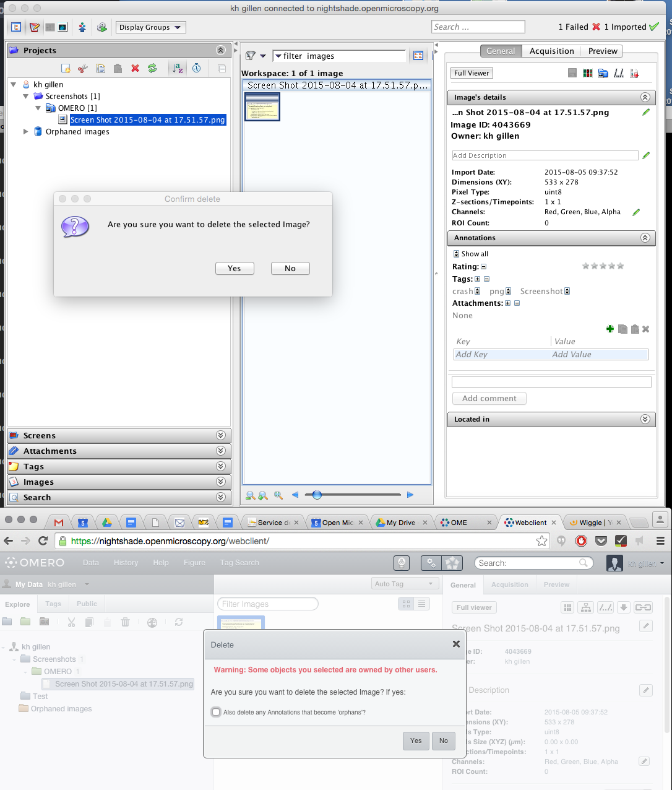This screenshot has width=672, height=790.
Task: Check 'Also delete any Annotations' orphans checkbox
Action: coord(216,712)
